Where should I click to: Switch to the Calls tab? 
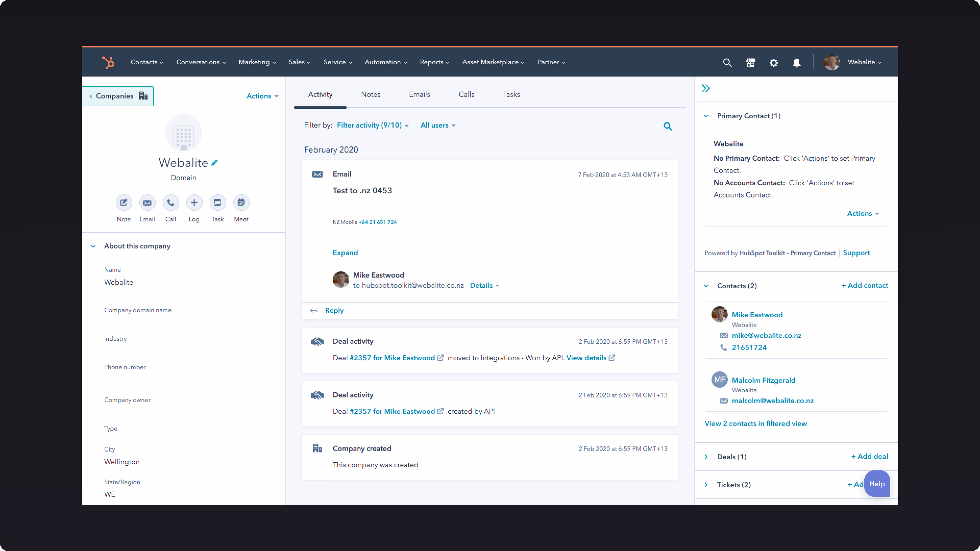pos(466,95)
